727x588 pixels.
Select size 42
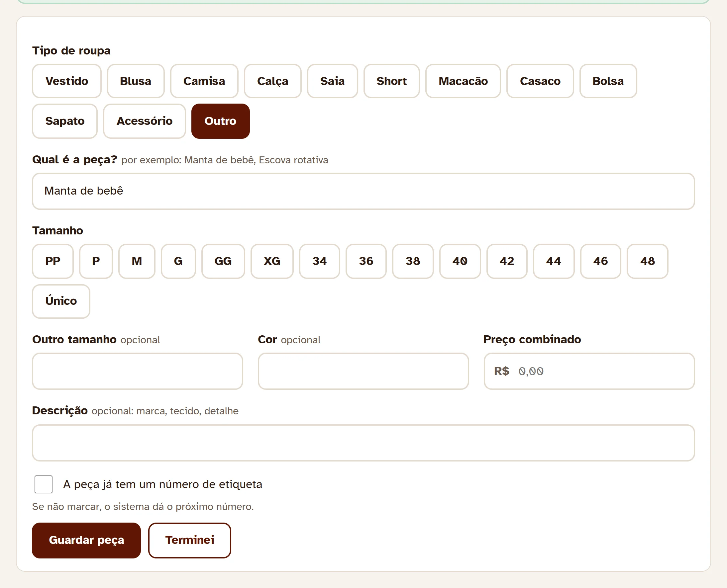(x=507, y=261)
